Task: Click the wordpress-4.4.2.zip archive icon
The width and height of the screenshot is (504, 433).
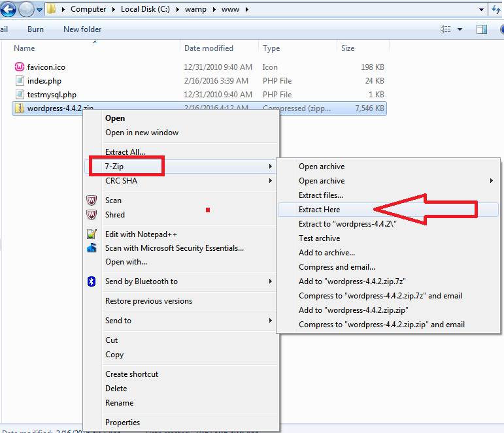Action: pos(20,108)
